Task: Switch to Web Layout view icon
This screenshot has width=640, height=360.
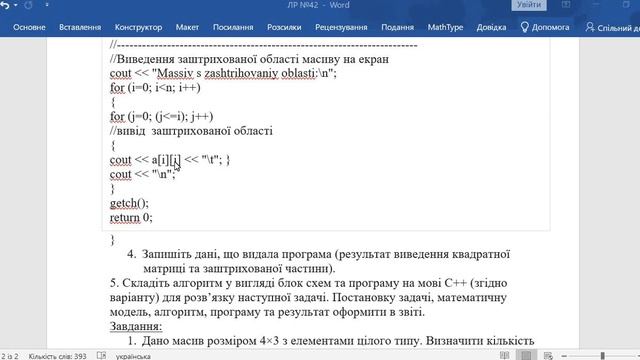Action: [x=548, y=356]
